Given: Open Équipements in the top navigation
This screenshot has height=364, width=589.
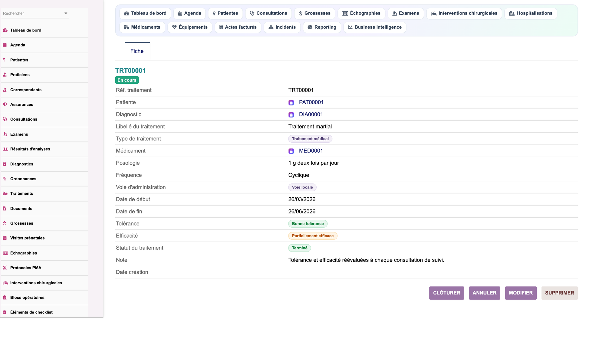Looking at the screenshot, I should tap(190, 27).
